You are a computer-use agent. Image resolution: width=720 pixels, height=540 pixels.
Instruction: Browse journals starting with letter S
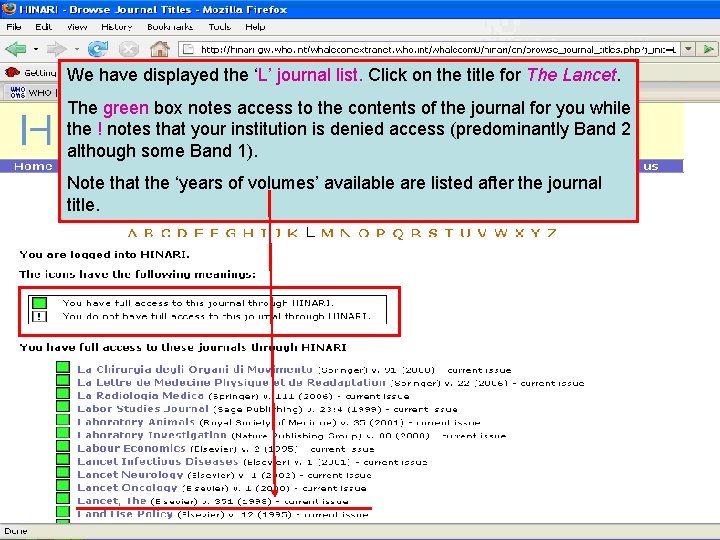click(x=432, y=233)
